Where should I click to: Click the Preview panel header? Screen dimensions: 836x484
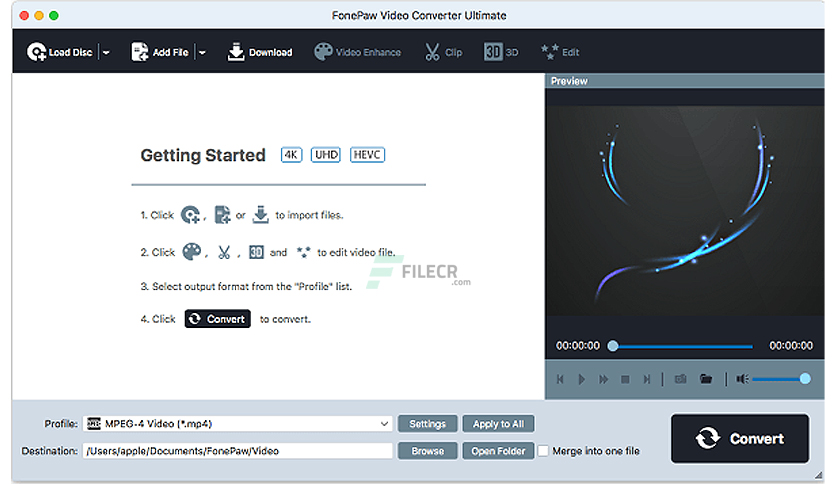[685, 81]
